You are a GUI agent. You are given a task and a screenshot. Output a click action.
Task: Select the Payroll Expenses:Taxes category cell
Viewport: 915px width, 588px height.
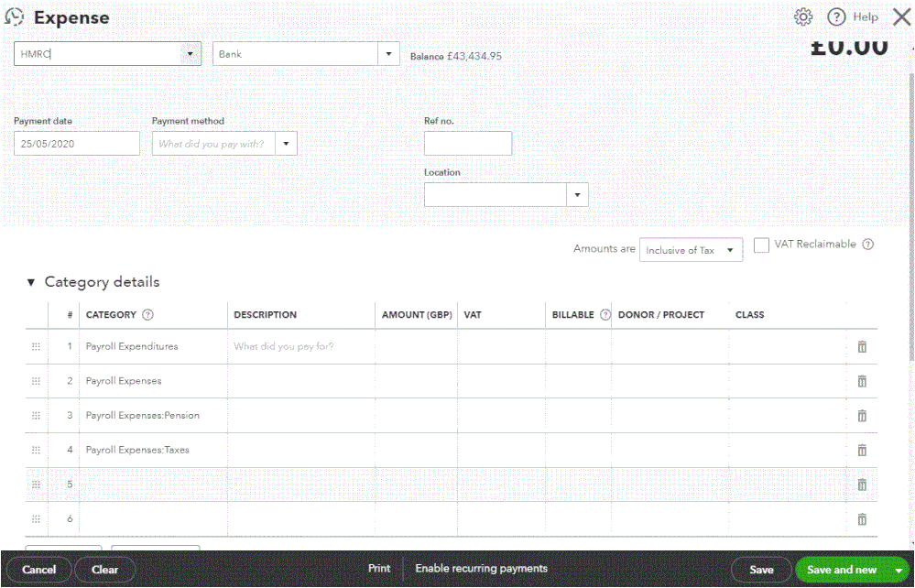point(153,450)
